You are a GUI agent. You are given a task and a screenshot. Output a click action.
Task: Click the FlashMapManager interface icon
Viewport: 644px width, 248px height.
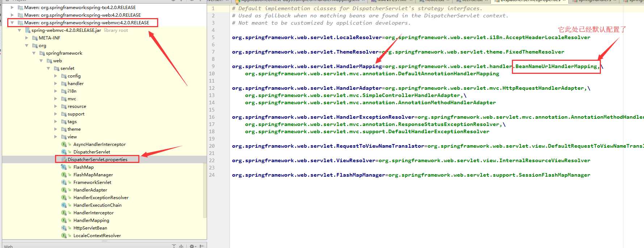pos(64,175)
